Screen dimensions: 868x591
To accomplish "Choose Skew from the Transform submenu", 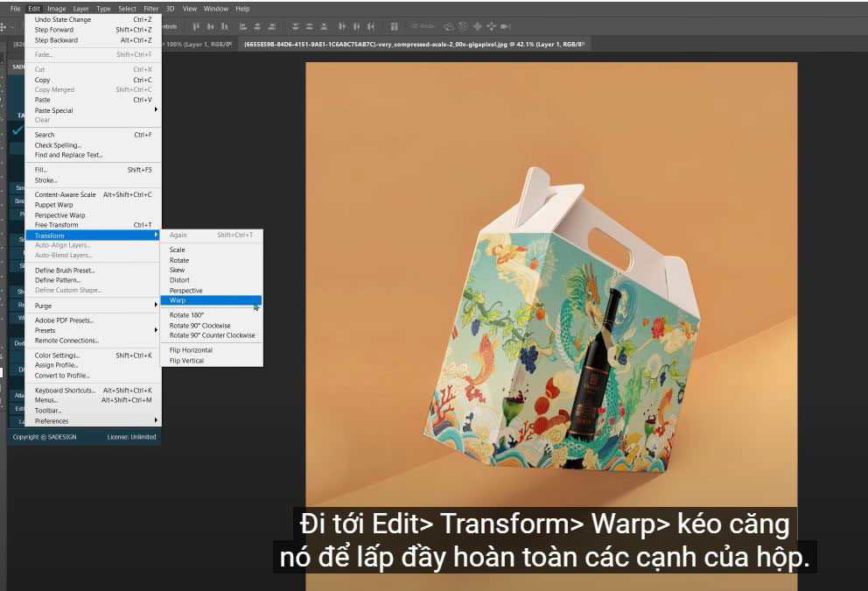I will 211,270.
